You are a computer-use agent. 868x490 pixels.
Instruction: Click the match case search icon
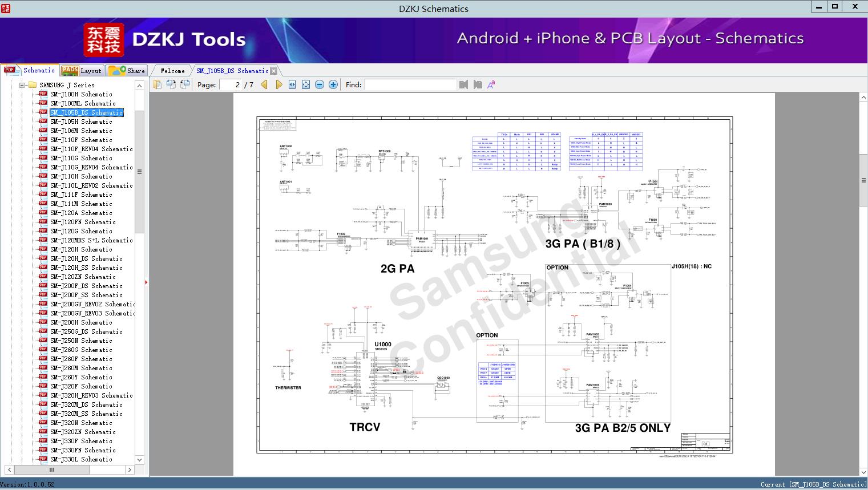[491, 84]
